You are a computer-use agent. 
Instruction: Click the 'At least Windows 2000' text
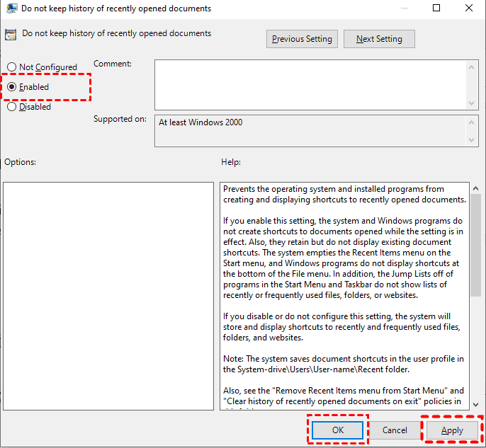coord(200,122)
